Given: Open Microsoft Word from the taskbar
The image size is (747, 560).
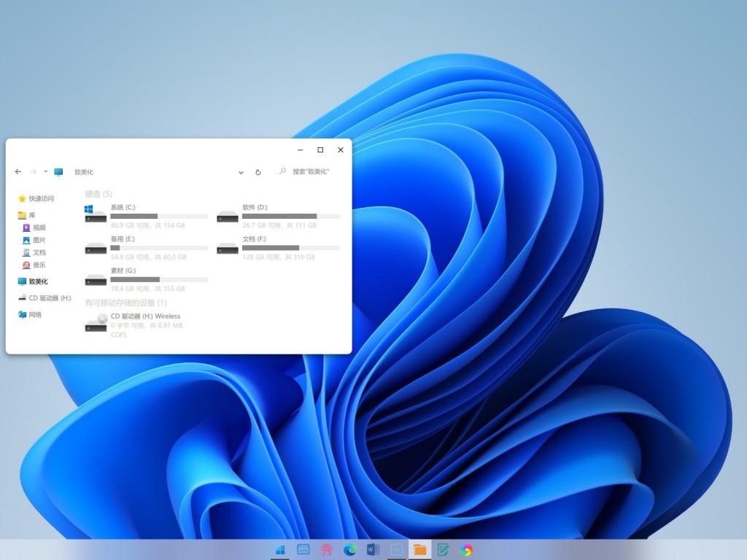Looking at the screenshot, I should pyautogui.click(x=373, y=549).
